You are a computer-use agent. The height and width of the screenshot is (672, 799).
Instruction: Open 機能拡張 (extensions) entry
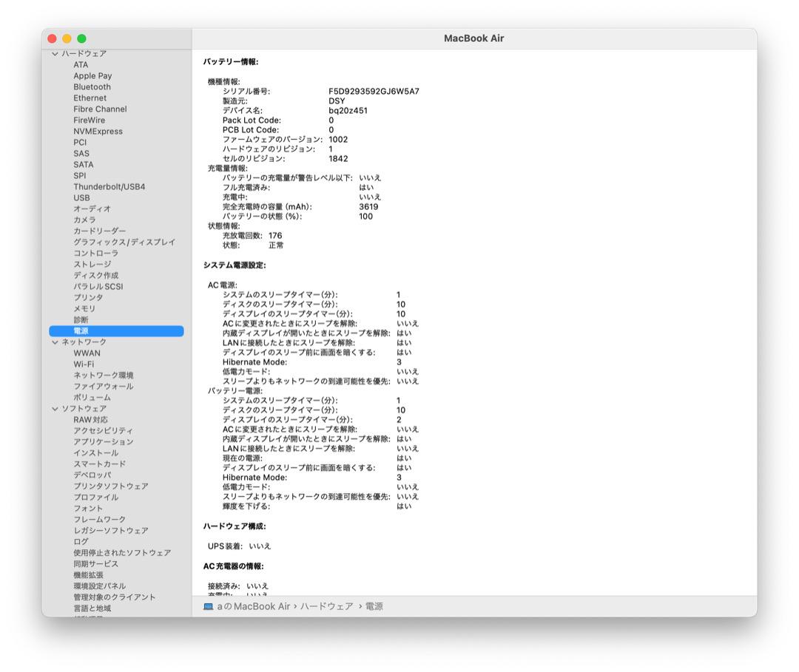point(88,575)
